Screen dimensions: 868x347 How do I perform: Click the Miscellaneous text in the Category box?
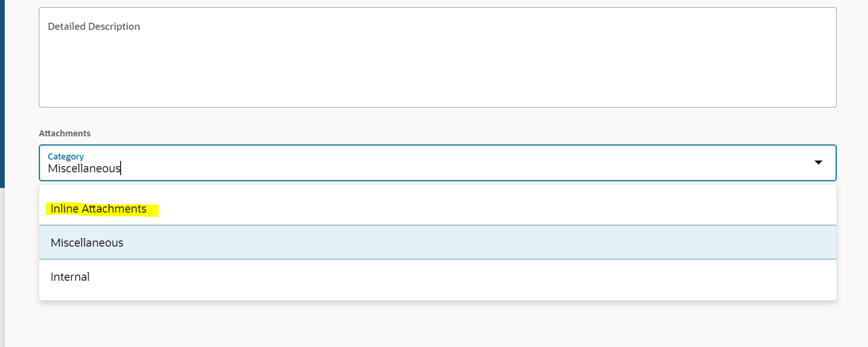point(84,168)
